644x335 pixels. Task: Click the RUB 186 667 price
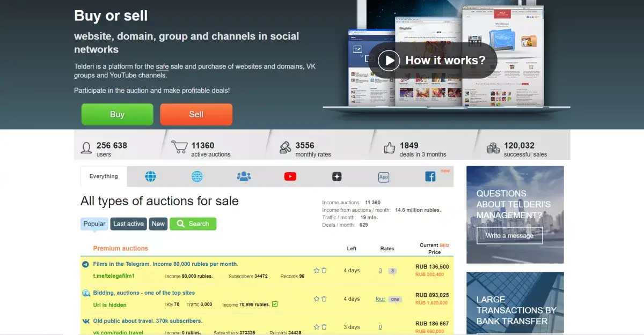432,324
